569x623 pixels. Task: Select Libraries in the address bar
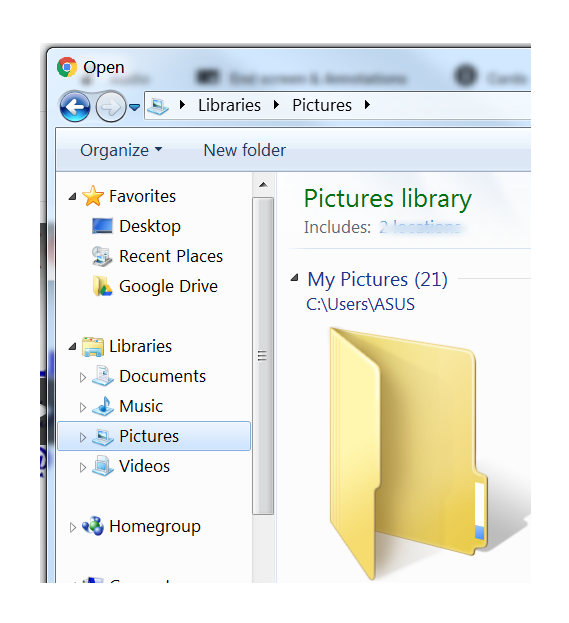(229, 105)
